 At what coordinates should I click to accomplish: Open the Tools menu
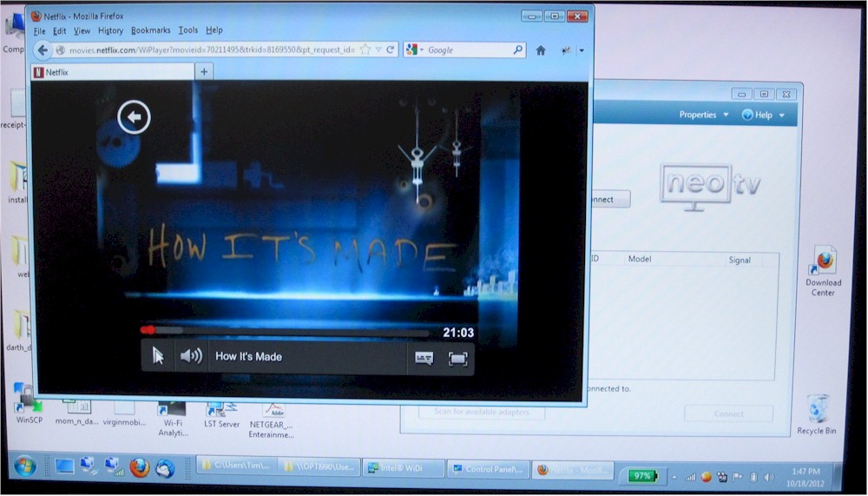coord(188,30)
